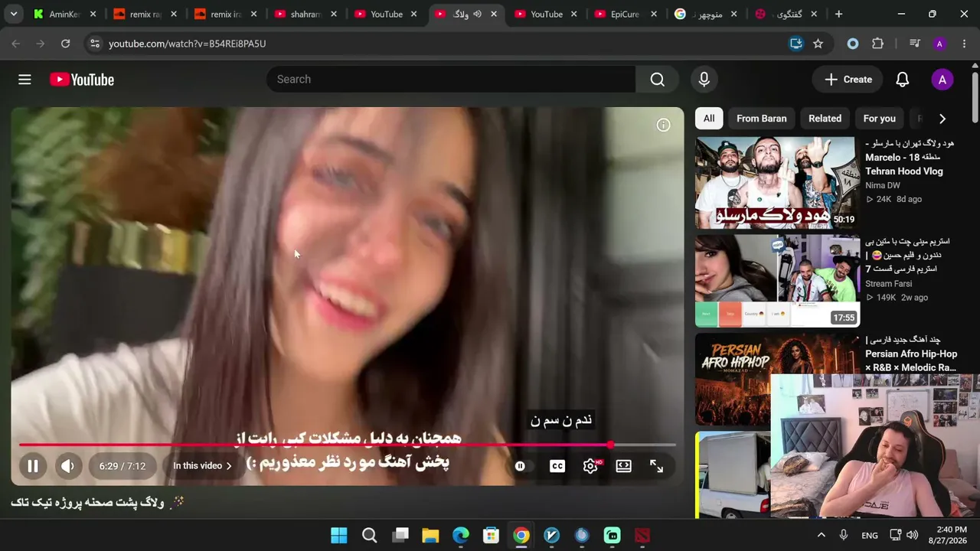Open Windows taskbar search
This screenshot has height=551, width=980.
[370, 536]
